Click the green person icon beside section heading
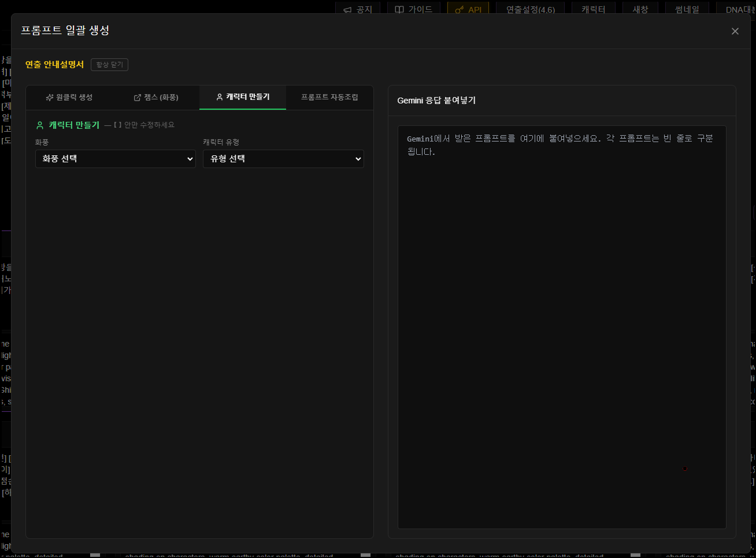This screenshot has height=558, width=756. 40,125
